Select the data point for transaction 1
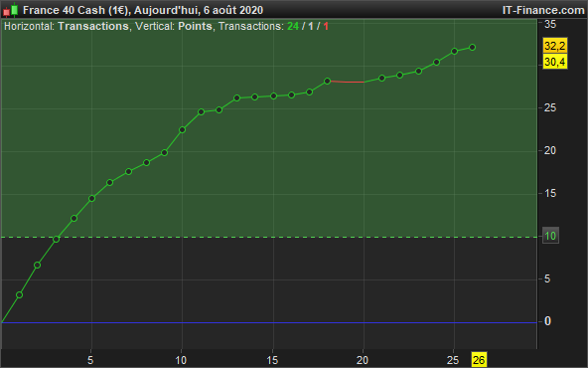 coord(20,295)
